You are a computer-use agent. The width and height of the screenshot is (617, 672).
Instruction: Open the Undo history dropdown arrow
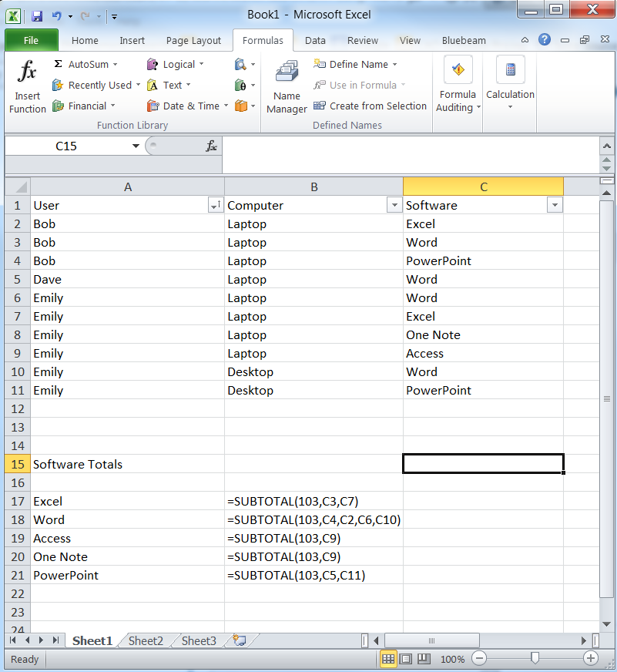70,17
